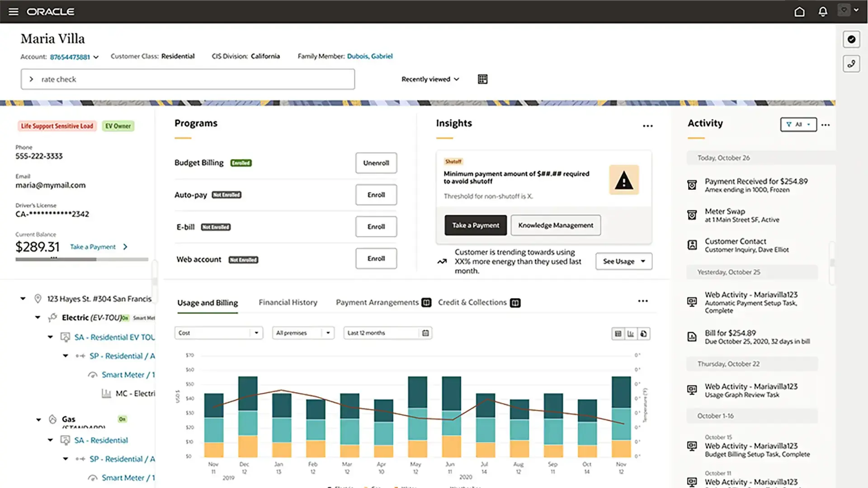868x488 pixels.
Task: Select the bar chart view icon
Action: [x=631, y=333]
